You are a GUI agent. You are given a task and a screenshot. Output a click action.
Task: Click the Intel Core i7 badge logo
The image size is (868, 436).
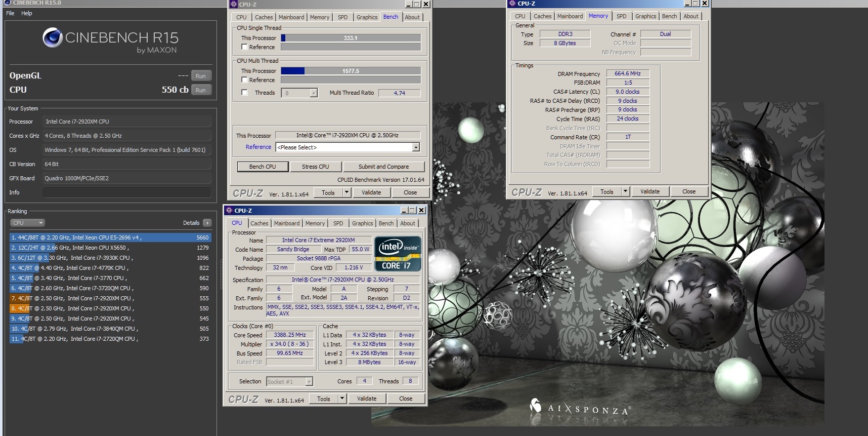pyautogui.click(x=398, y=254)
